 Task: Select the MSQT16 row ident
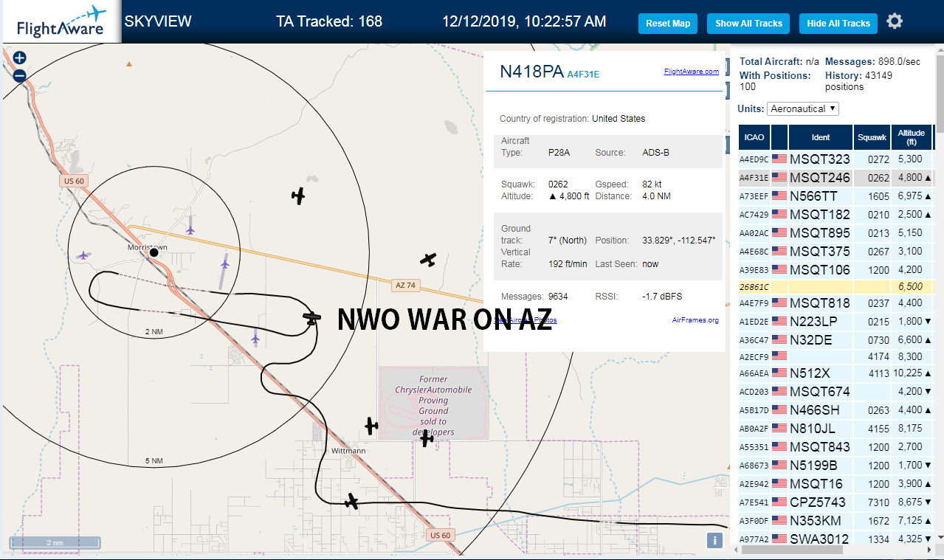816,483
